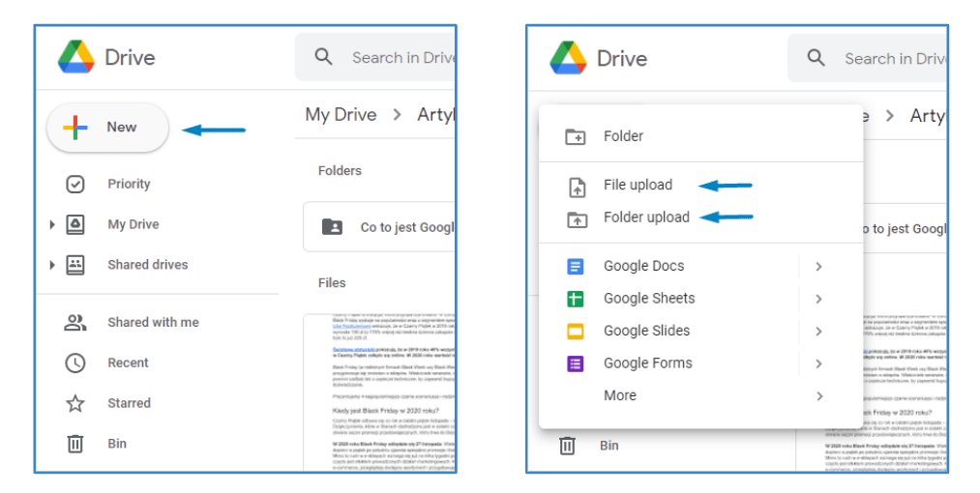Click the Priority checkmark icon
980x493 pixels.
[75, 184]
